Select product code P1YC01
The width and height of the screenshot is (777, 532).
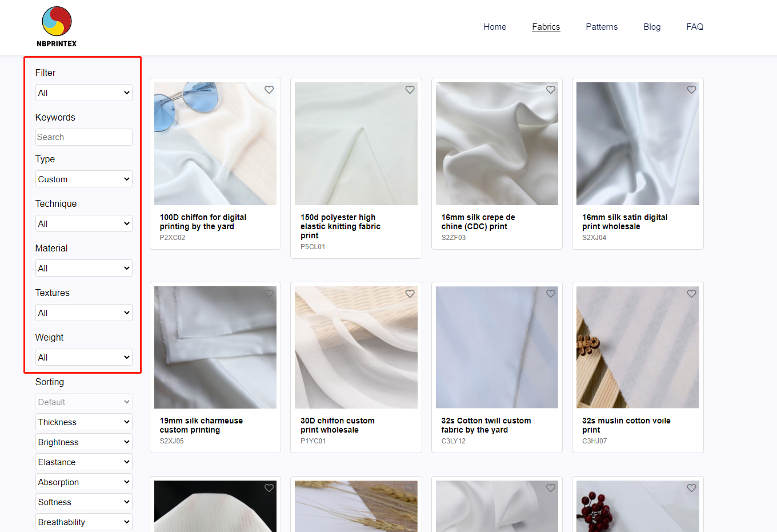(x=313, y=441)
